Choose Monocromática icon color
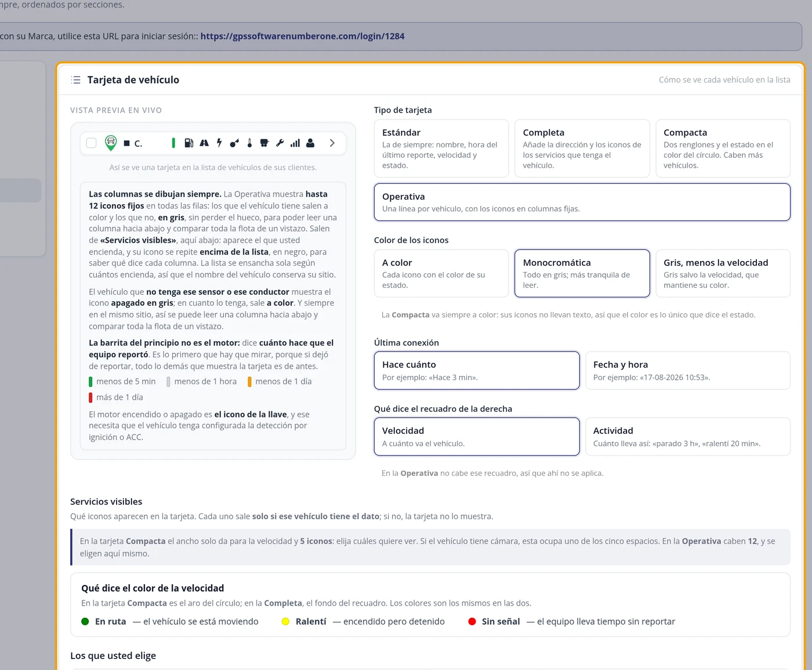This screenshot has height=670, width=812. coord(582,273)
